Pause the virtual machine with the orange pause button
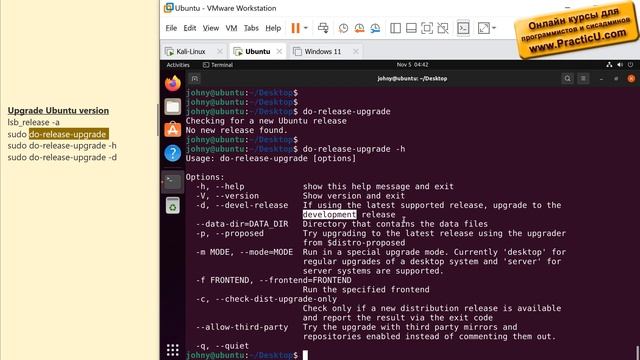Screen dimensions: 640x360 [x=296, y=28]
